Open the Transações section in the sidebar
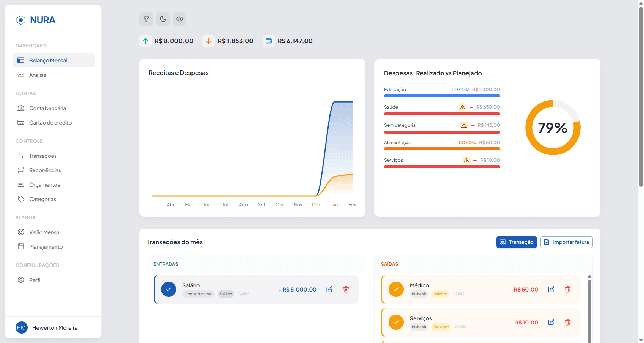Viewport: 644px width, 343px height. pos(43,156)
